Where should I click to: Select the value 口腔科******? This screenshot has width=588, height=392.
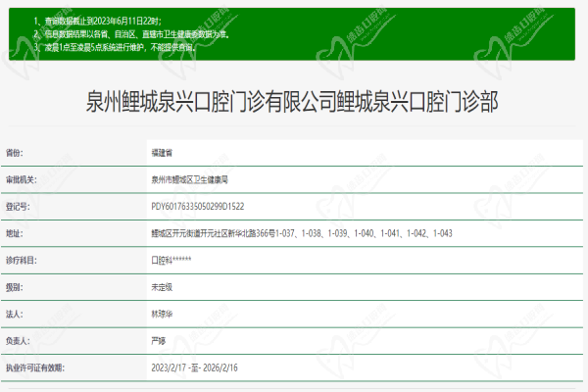[x=171, y=261]
